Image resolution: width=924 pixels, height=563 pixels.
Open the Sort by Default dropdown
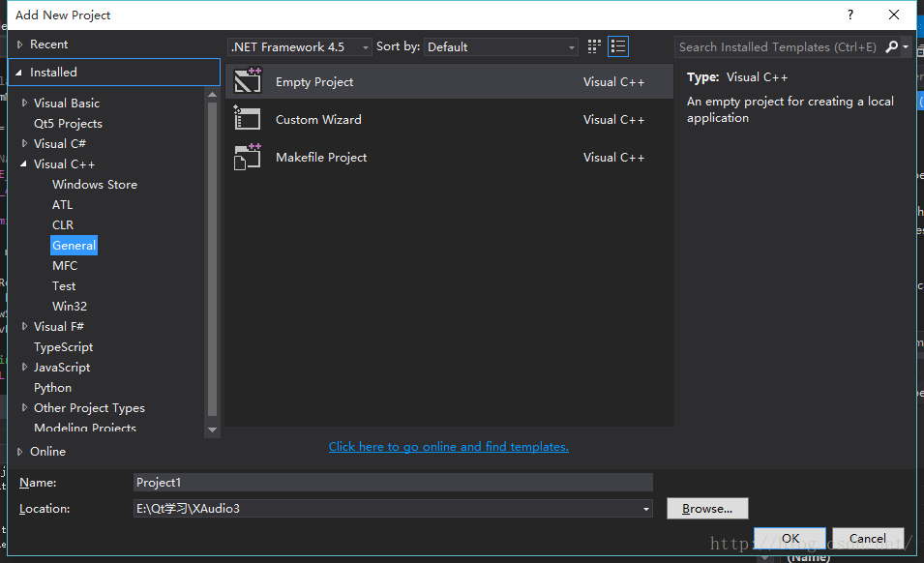click(501, 46)
